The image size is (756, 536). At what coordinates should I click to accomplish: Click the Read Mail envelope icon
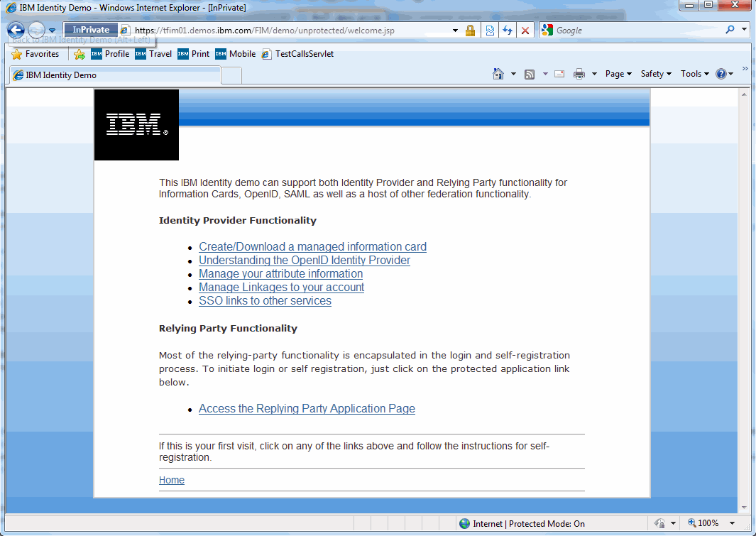point(559,74)
